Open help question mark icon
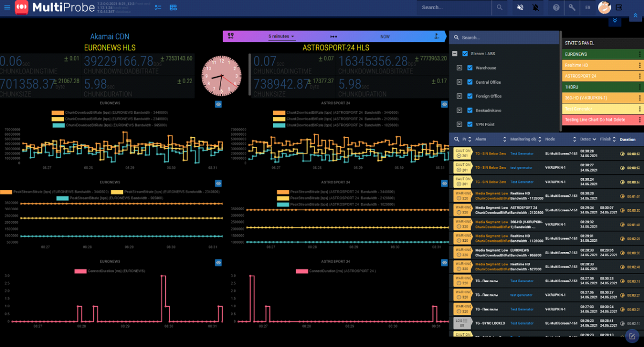Image resolution: width=644 pixels, height=347 pixels. [x=557, y=8]
